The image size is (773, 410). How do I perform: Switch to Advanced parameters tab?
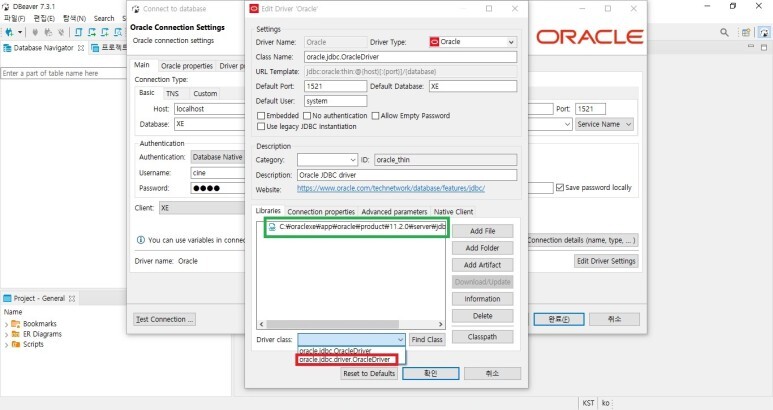coord(394,212)
